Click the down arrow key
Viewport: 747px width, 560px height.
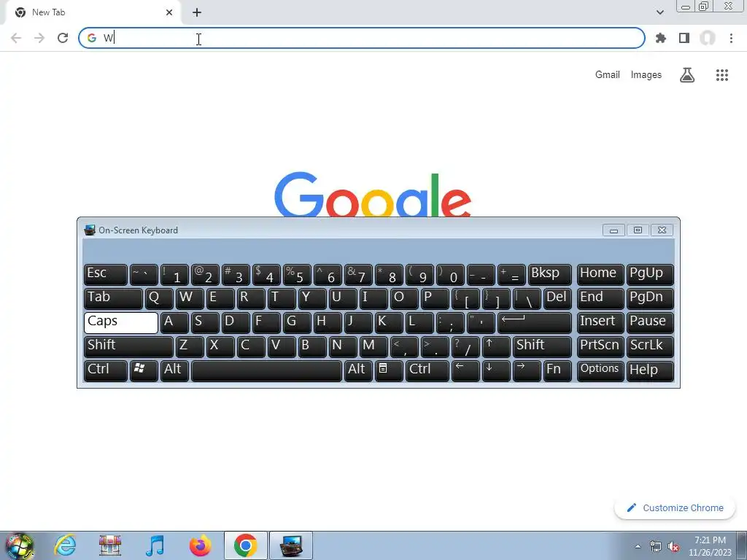click(x=496, y=370)
